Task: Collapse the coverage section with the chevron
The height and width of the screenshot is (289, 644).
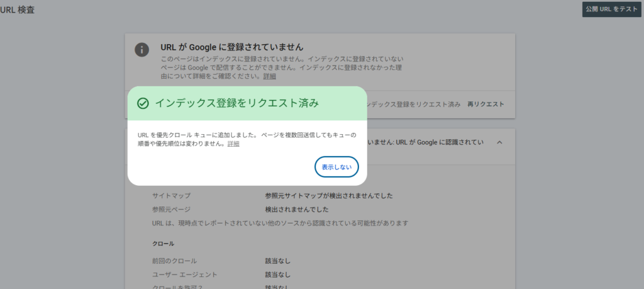Action: (499, 142)
